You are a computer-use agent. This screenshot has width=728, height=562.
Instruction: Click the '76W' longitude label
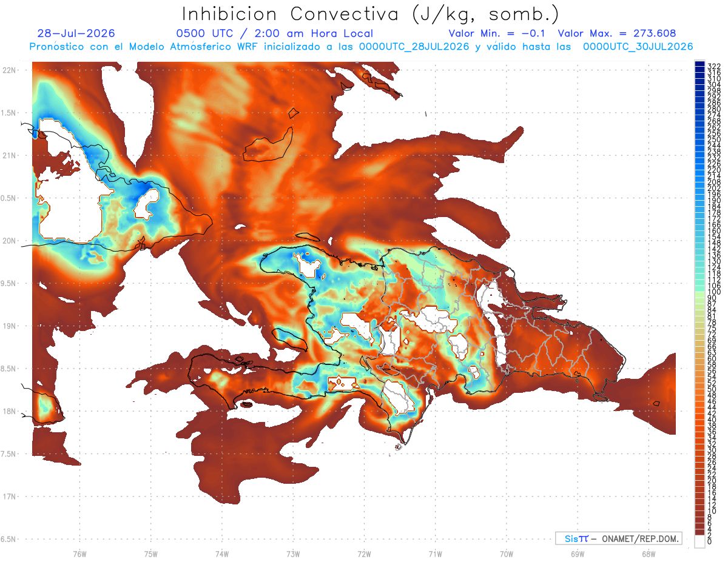(x=79, y=554)
